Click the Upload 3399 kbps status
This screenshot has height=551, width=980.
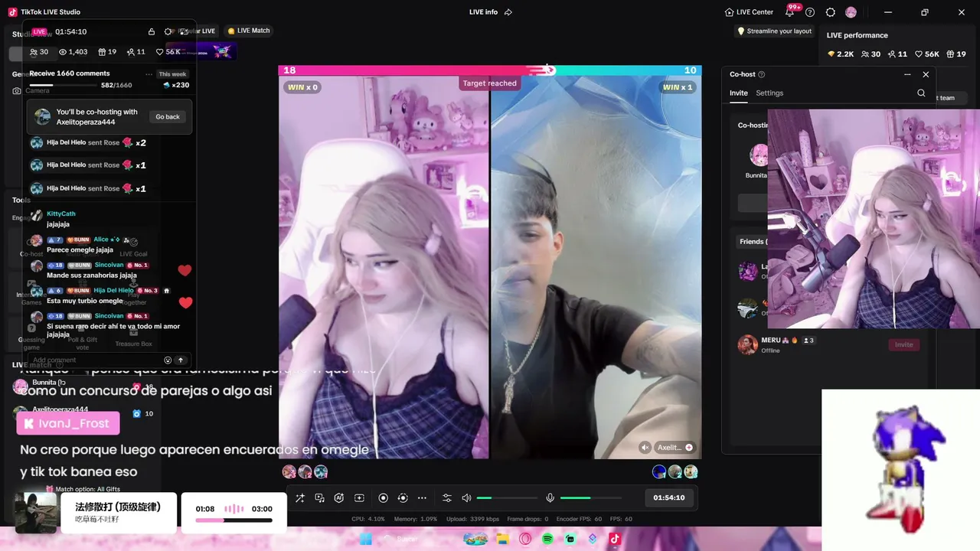click(x=472, y=519)
